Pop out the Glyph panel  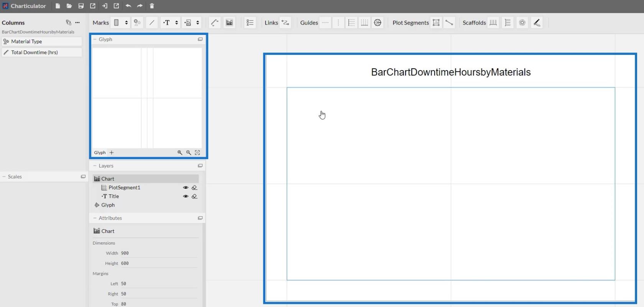pyautogui.click(x=200, y=39)
